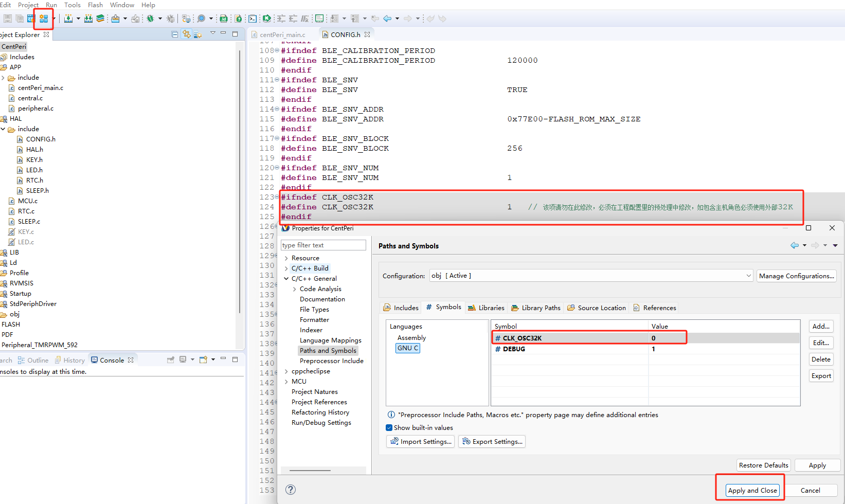Click Apply and Close button
Viewport: 845px width, 504px height.
pos(752,490)
